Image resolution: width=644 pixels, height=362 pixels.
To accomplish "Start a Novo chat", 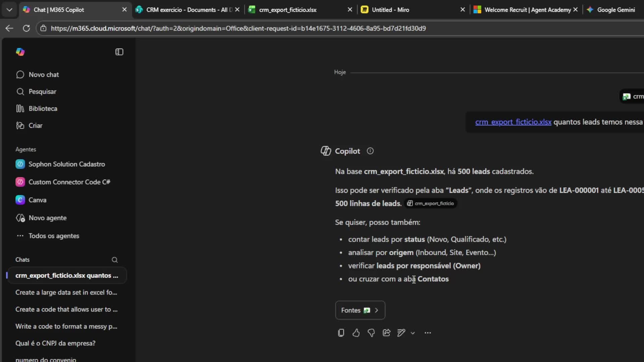I will [x=44, y=75].
